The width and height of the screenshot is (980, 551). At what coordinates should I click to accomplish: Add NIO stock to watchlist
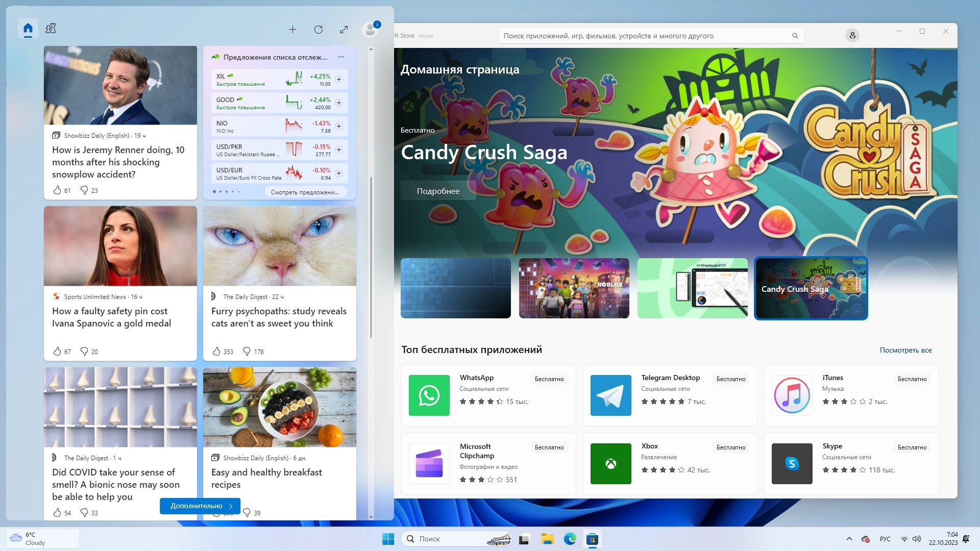click(339, 127)
